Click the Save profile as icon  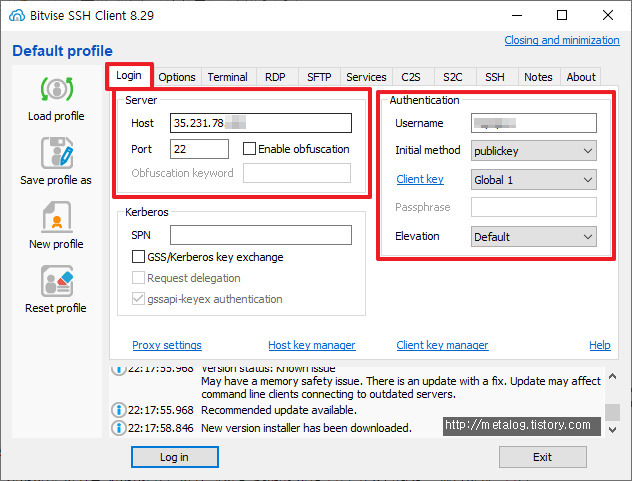57,153
